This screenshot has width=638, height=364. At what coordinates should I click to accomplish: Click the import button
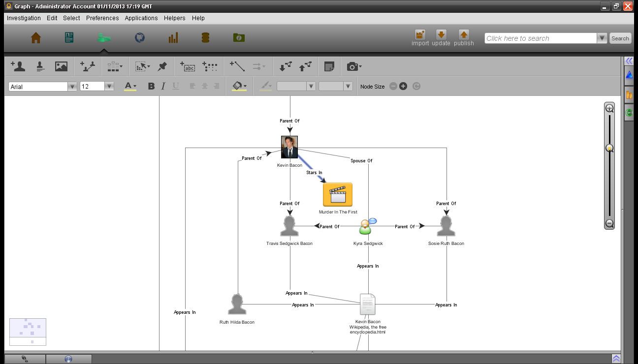420,38
